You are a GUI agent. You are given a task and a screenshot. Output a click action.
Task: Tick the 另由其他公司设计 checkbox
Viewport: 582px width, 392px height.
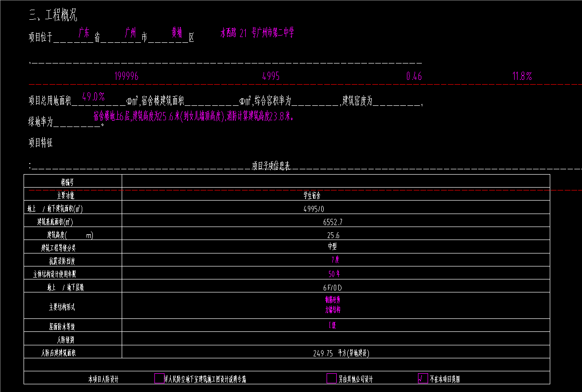click(331, 378)
